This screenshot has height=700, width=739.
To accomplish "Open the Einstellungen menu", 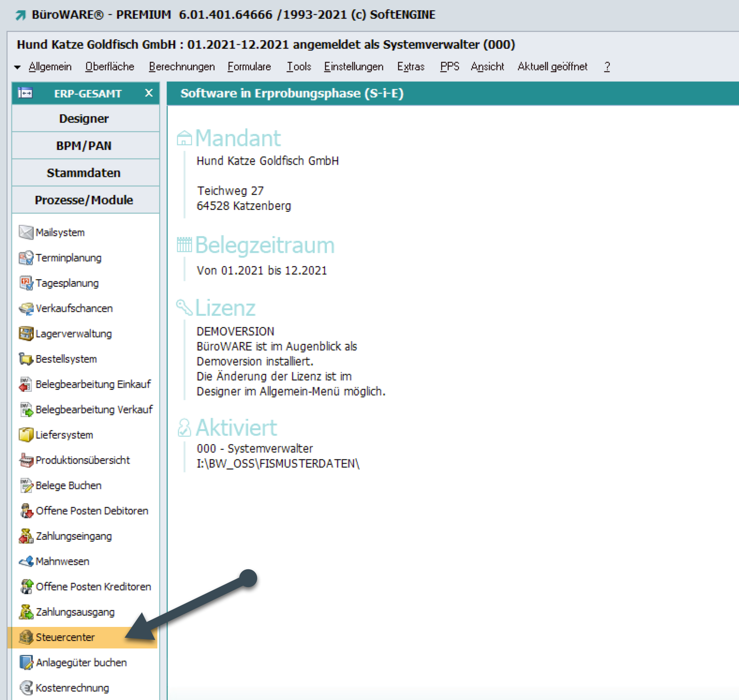I will click(354, 67).
